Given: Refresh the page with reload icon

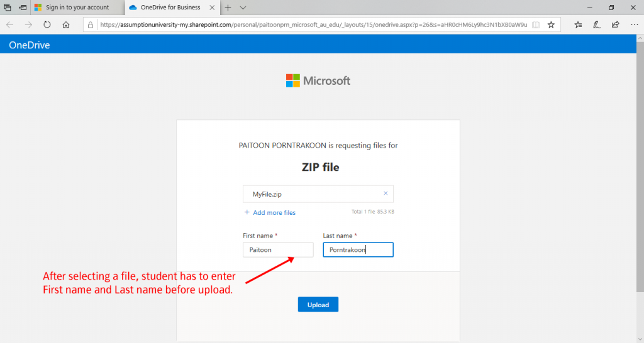Looking at the screenshot, I should tap(47, 24).
